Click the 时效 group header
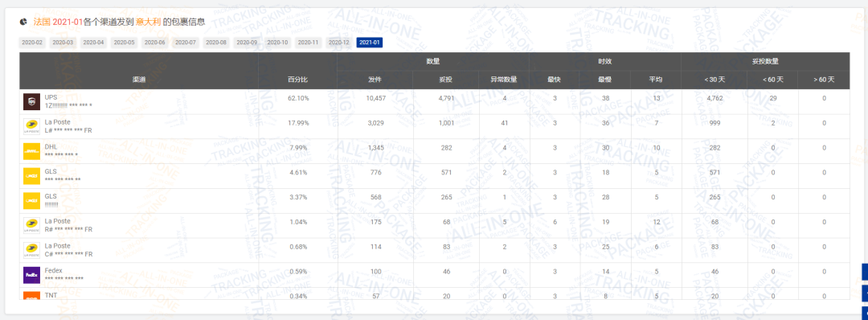 (605, 61)
